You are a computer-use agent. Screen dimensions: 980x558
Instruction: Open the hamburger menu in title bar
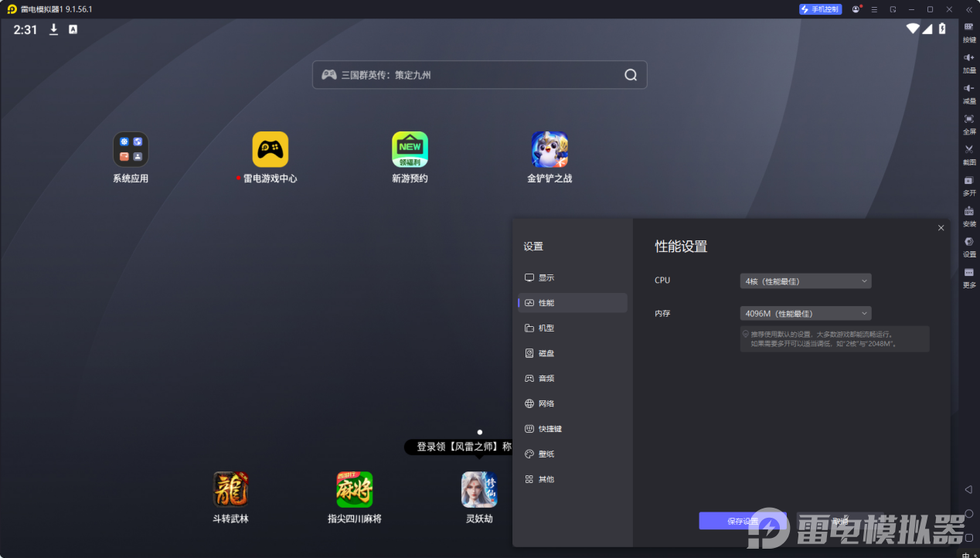tap(874, 9)
